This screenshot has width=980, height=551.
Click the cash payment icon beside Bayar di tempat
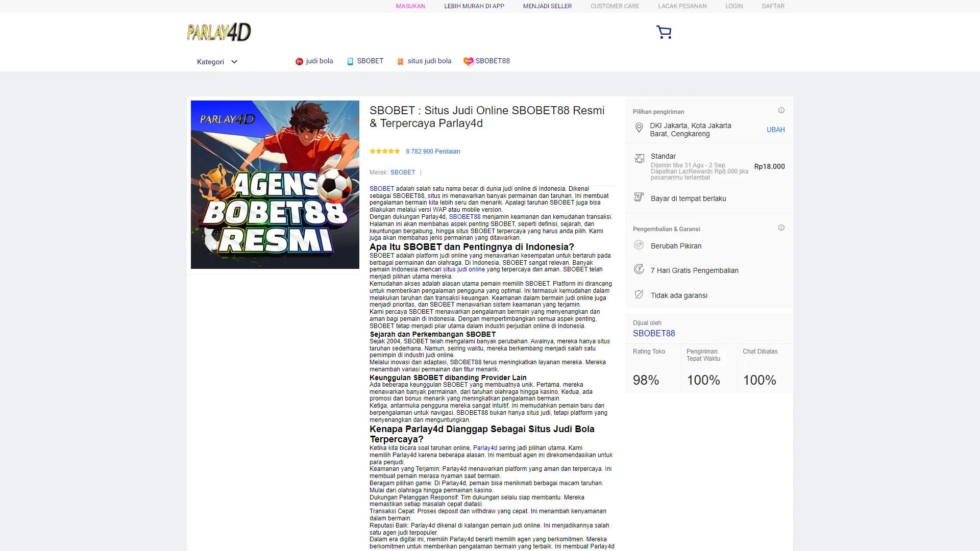point(639,198)
